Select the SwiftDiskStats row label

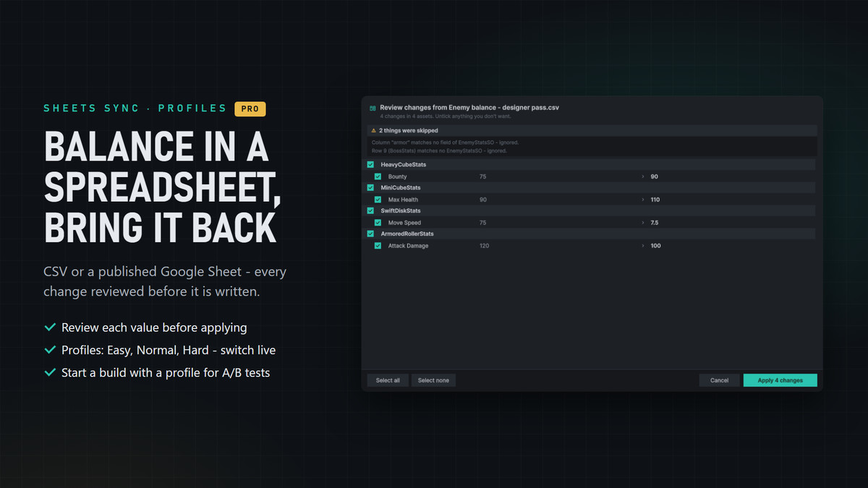pyautogui.click(x=401, y=211)
